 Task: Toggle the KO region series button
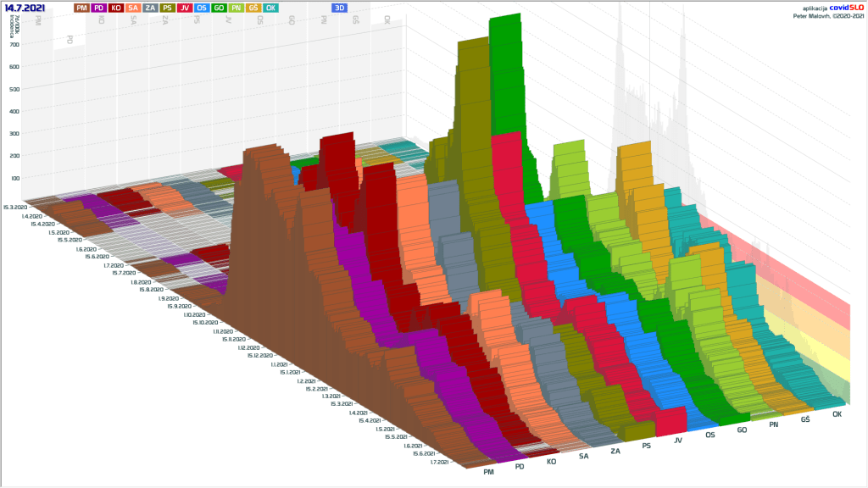click(x=116, y=8)
